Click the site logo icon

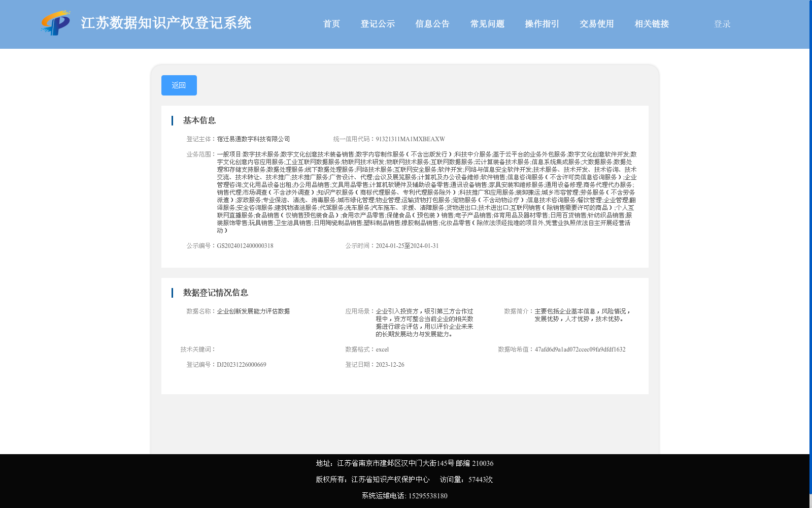coord(55,23)
